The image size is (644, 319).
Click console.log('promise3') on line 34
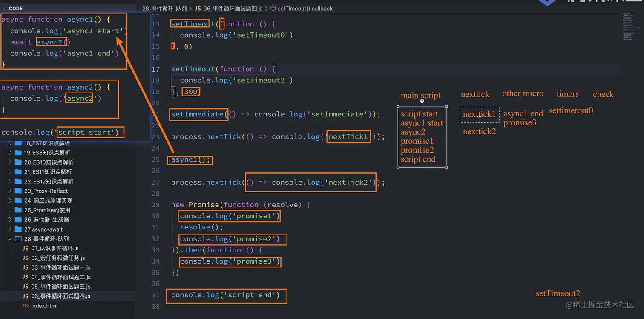point(230,261)
